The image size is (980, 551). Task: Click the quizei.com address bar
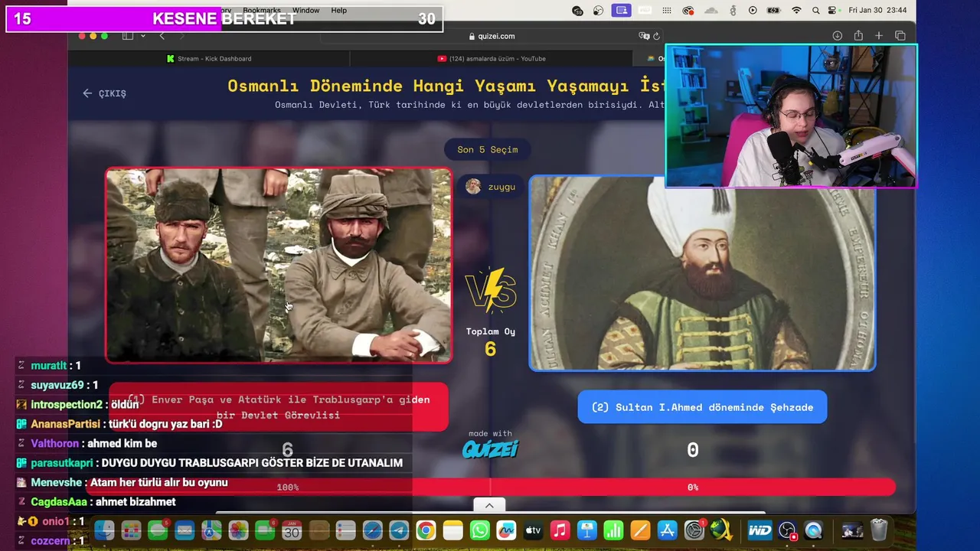point(491,36)
